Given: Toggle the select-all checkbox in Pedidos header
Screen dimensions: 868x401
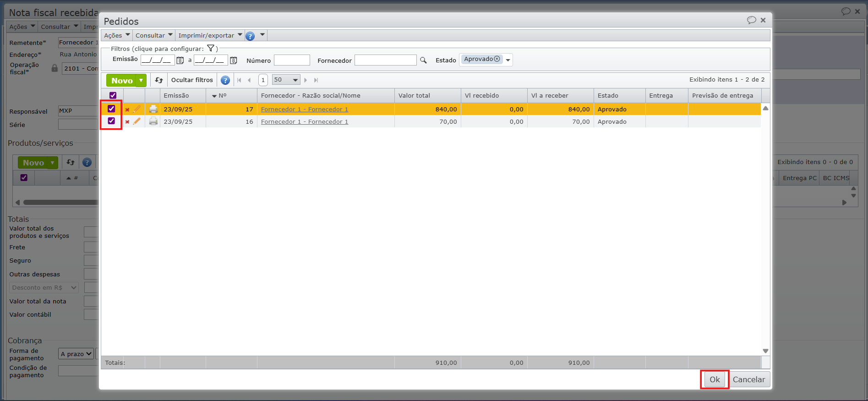Looking at the screenshot, I should [113, 95].
